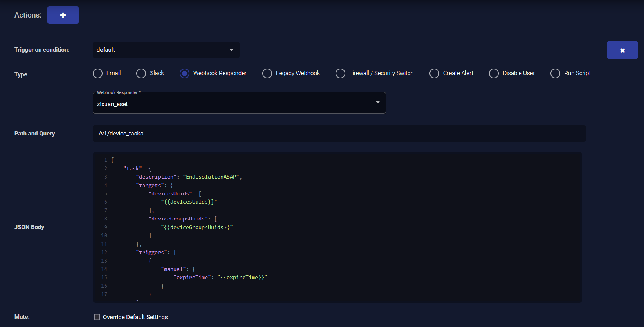Click the plus icon to add action

click(63, 15)
